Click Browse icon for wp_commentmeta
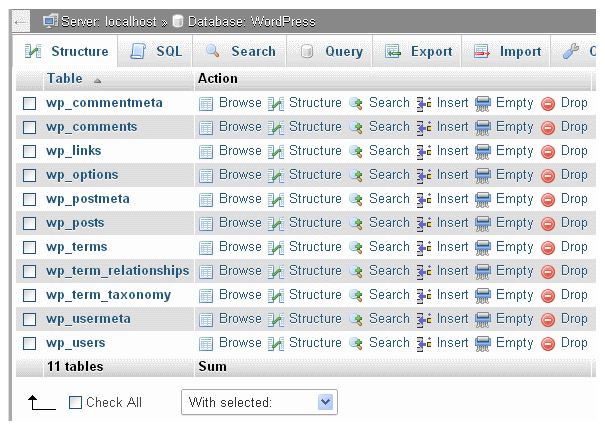The width and height of the screenshot is (605, 433). point(206,103)
